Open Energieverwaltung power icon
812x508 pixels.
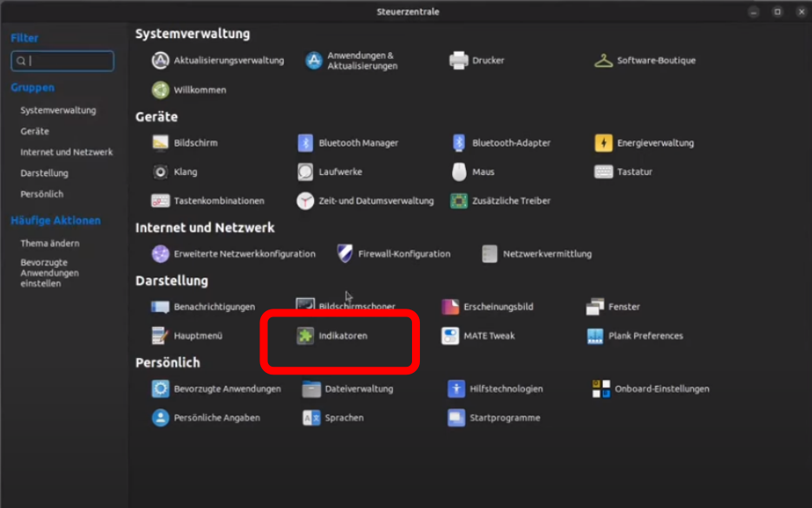click(x=604, y=143)
